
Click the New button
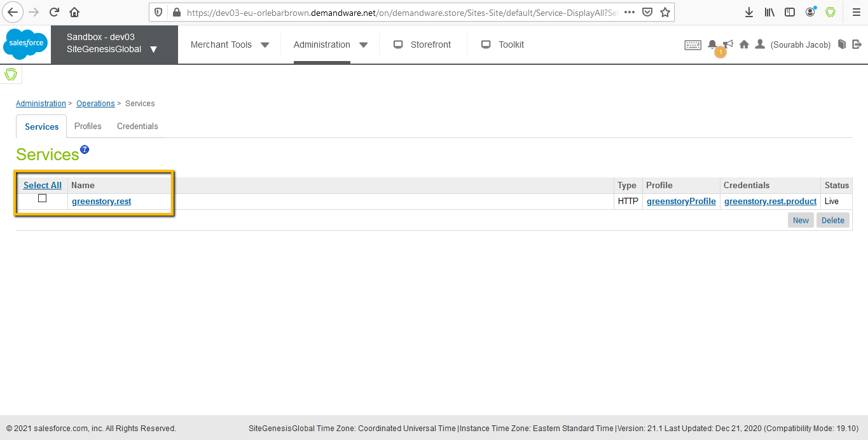[x=801, y=220]
